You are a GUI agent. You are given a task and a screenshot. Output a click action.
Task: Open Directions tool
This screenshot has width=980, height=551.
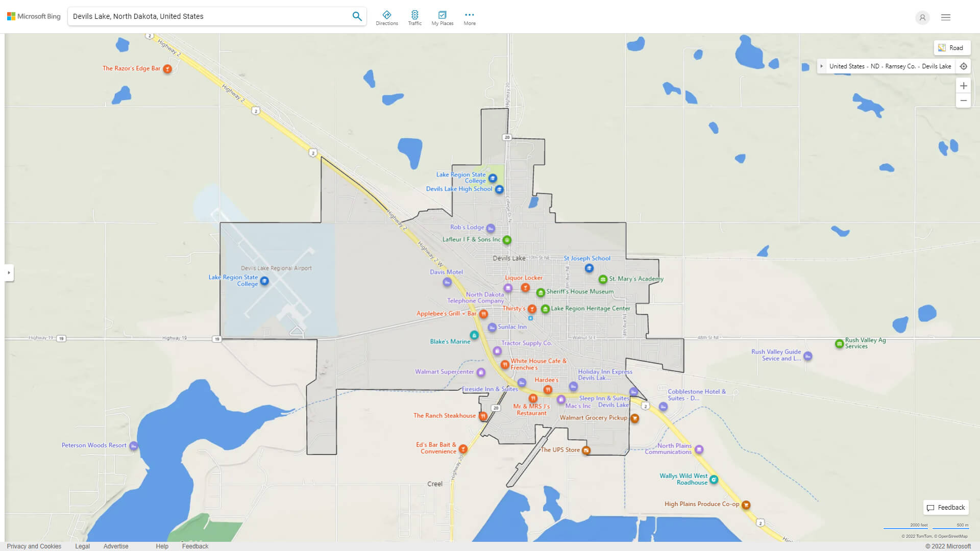click(x=387, y=18)
